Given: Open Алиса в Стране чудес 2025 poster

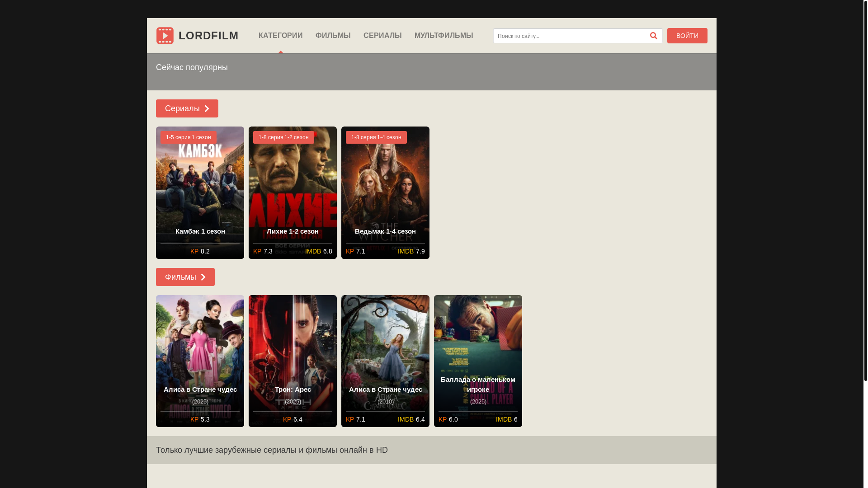Looking at the screenshot, I should click(x=200, y=361).
